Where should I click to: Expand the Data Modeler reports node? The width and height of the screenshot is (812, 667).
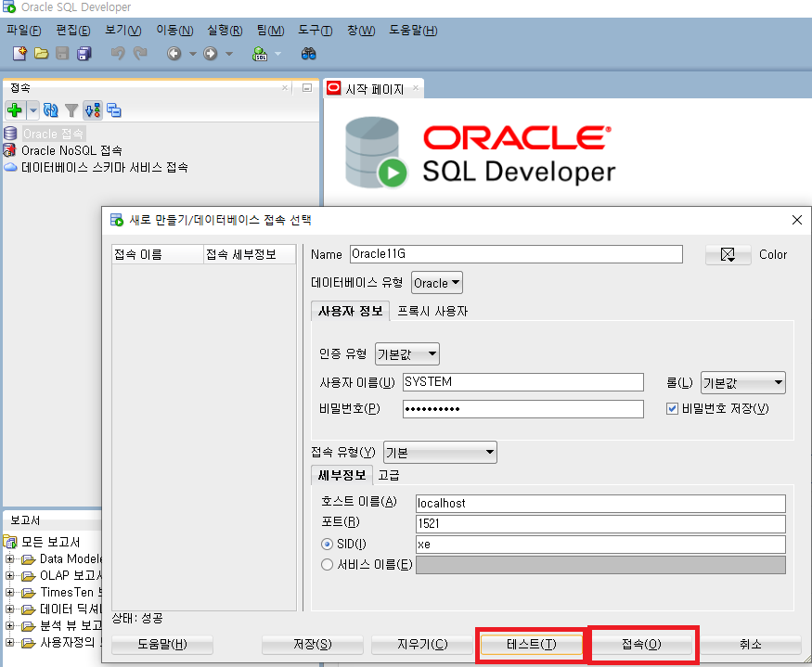(x=10, y=558)
